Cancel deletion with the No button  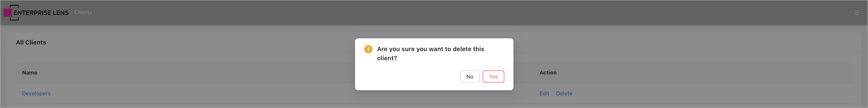[x=469, y=76]
